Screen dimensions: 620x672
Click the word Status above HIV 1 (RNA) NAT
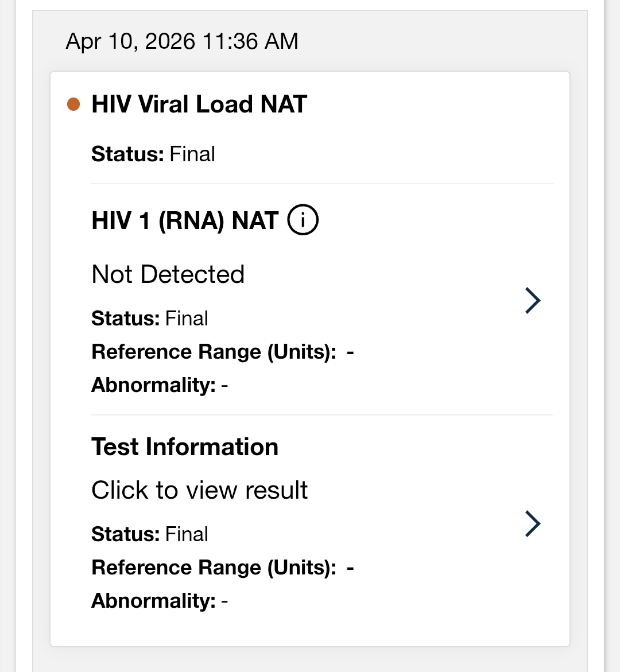pyautogui.click(x=127, y=154)
